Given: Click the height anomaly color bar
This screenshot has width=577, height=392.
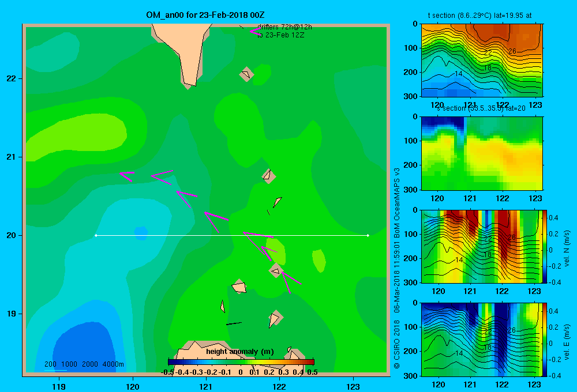Looking at the screenshot, I should click(x=241, y=362).
